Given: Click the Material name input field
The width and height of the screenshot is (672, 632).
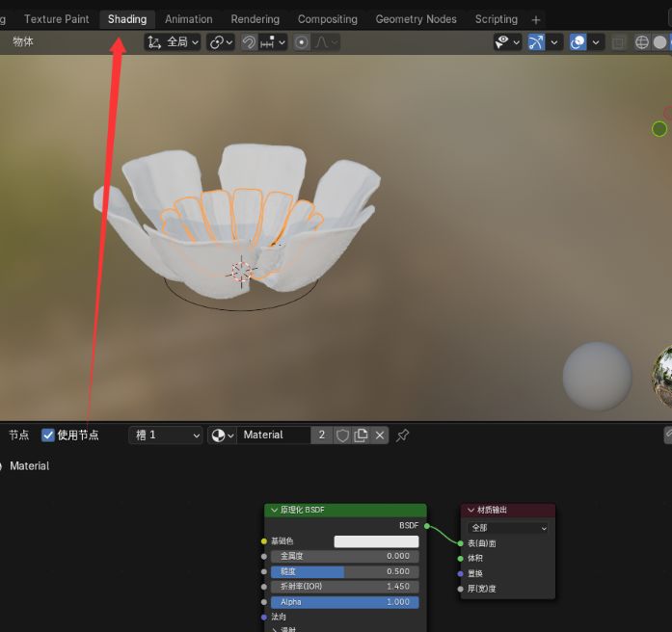Looking at the screenshot, I should click(273, 435).
